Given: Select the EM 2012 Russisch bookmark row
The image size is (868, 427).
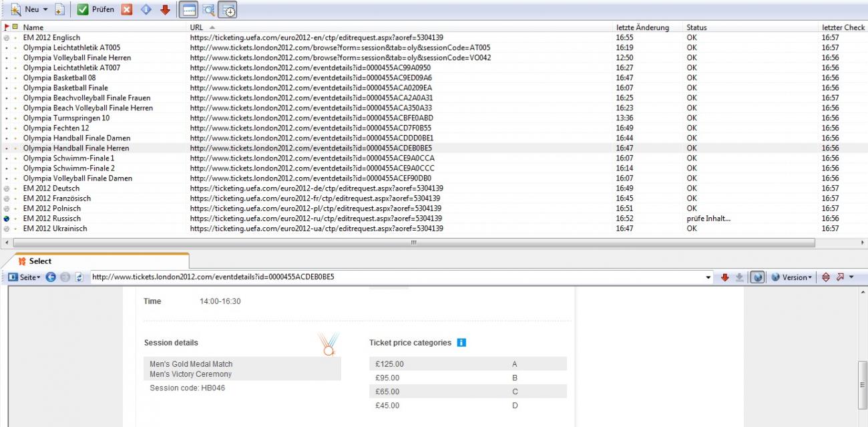Looking at the screenshot, I should point(52,219).
